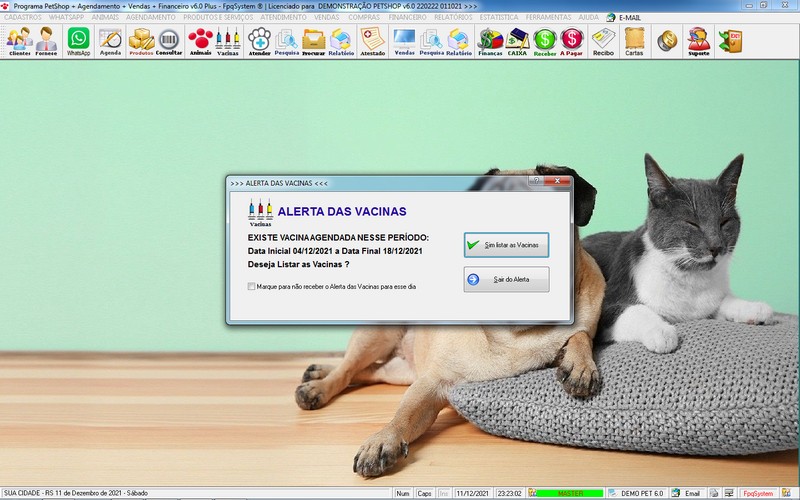Open the Produtos boxes icon

coord(141,41)
